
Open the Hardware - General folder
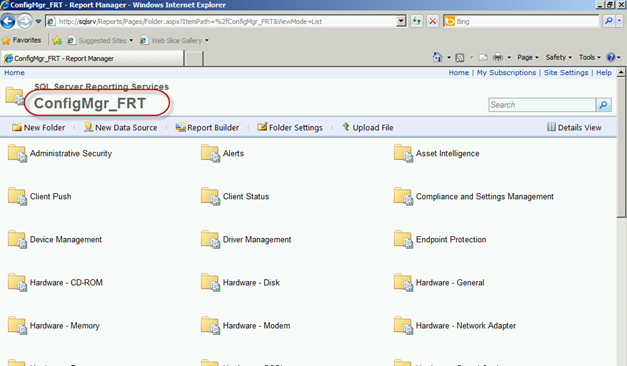(450, 282)
